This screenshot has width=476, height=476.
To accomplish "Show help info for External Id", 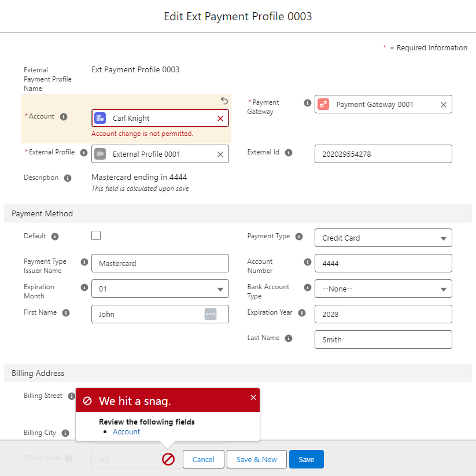I will pos(289,153).
